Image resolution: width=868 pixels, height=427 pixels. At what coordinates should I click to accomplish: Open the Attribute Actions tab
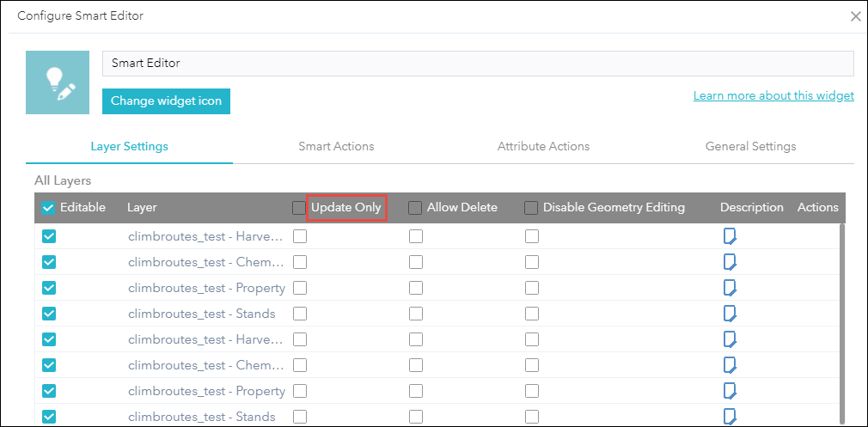click(x=543, y=146)
